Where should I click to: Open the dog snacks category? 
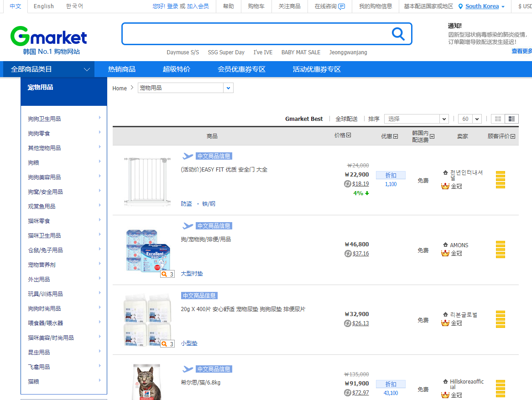click(39, 133)
